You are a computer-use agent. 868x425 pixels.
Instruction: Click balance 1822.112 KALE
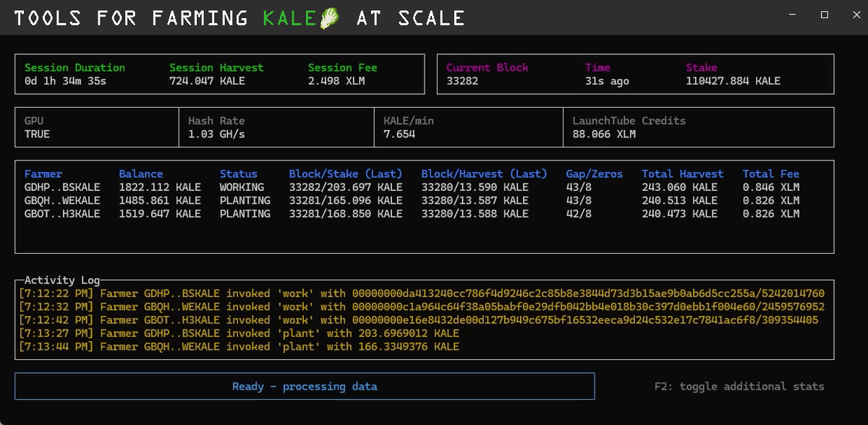point(160,187)
